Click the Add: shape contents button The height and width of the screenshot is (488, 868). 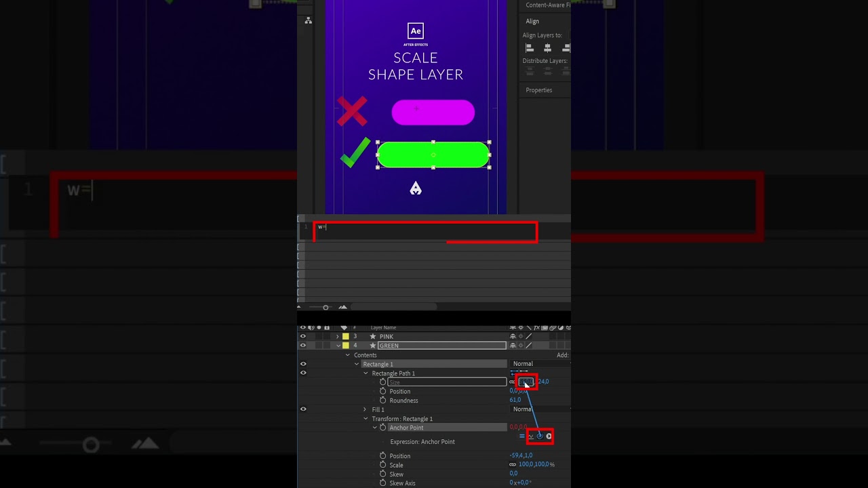tap(562, 355)
